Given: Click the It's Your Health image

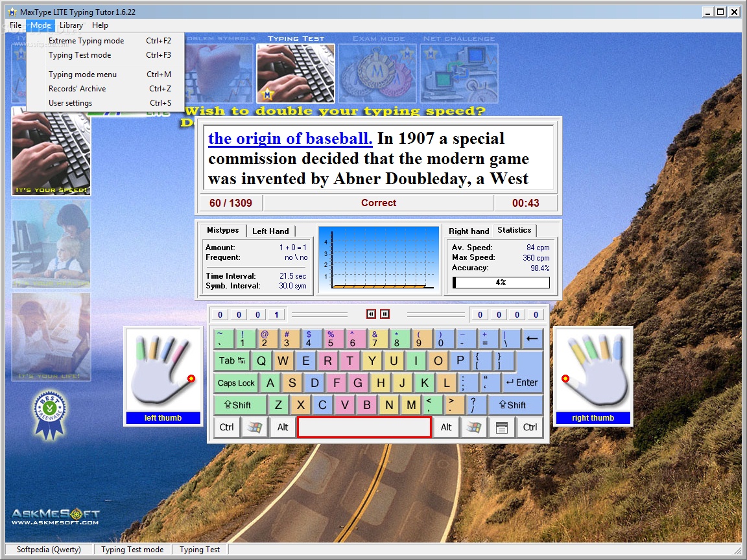Looking at the screenshot, I should pos(51,244).
